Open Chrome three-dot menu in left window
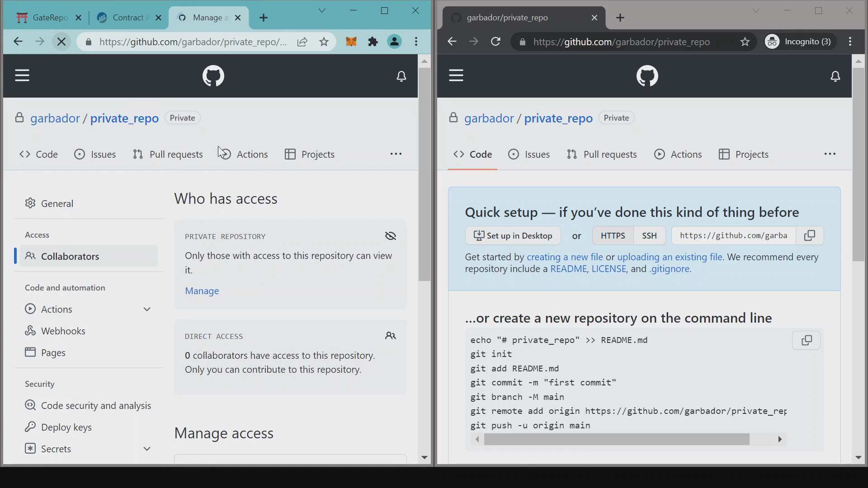 point(416,42)
